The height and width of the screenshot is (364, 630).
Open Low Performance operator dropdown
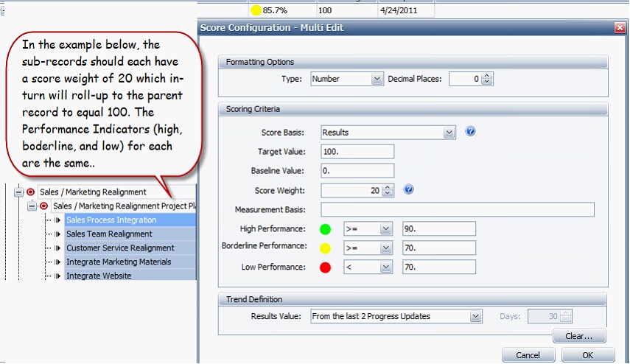(x=385, y=267)
